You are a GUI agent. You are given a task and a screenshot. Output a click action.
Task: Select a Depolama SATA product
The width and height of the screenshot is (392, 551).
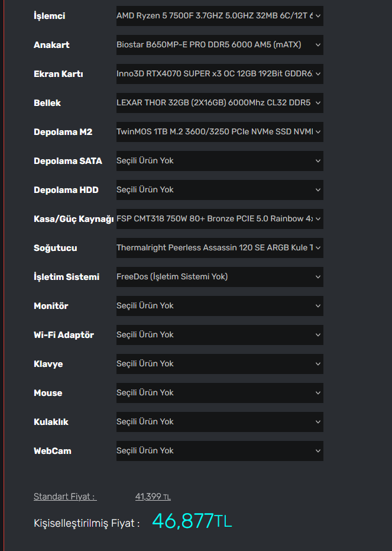coord(219,161)
